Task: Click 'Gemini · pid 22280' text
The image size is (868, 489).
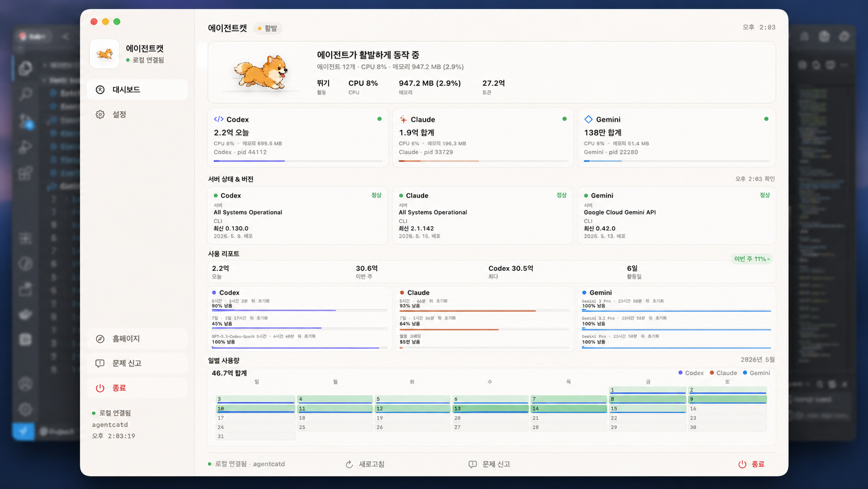Action: pyautogui.click(x=611, y=152)
